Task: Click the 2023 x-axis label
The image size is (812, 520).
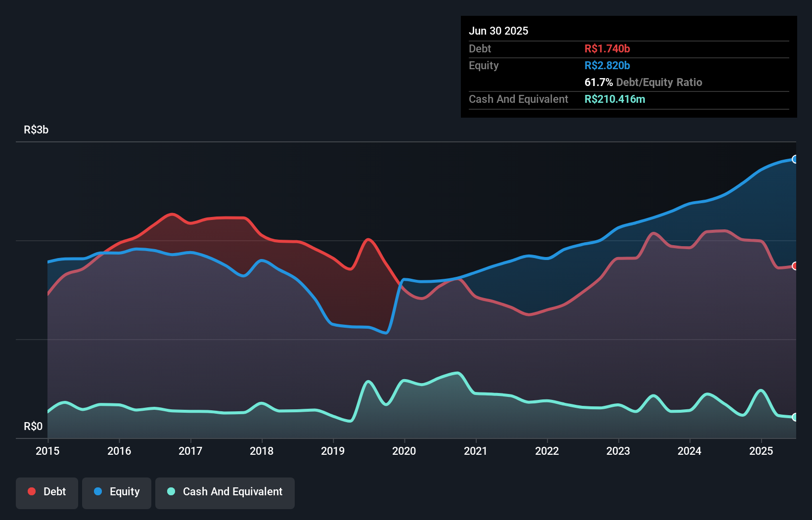Action: click(618, 451)
